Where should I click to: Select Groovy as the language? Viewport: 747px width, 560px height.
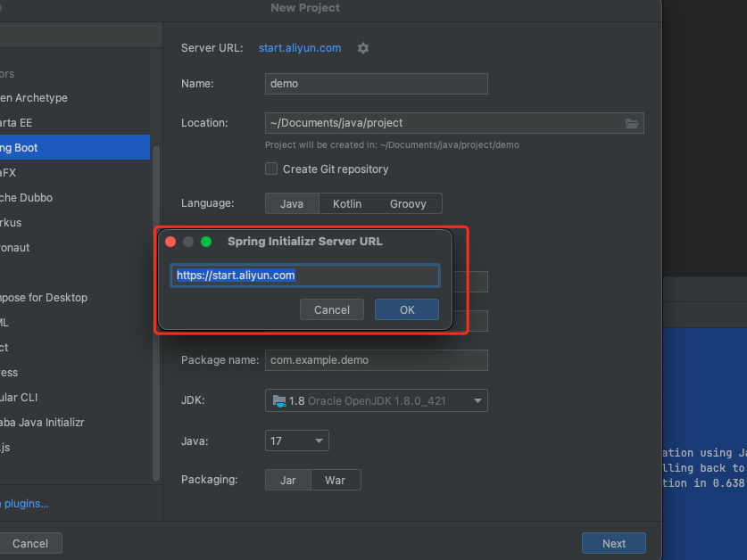pos(408,204)
